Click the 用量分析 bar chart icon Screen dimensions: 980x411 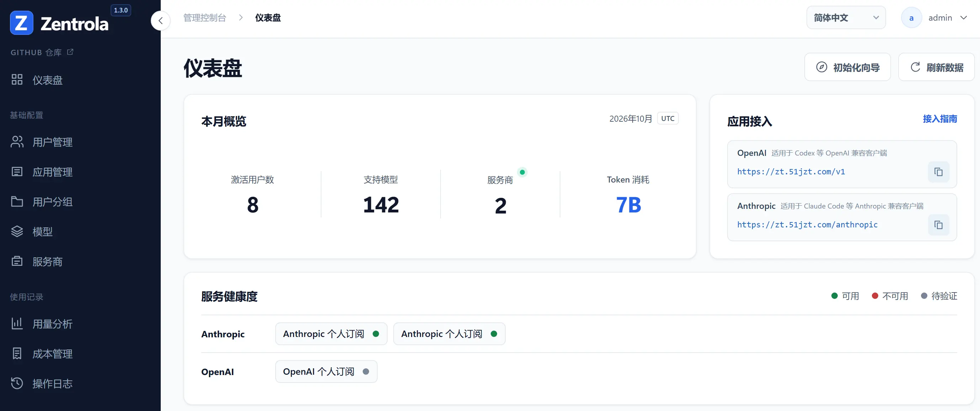[17, 323]
